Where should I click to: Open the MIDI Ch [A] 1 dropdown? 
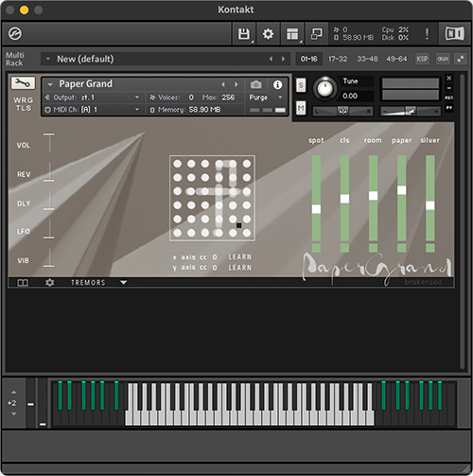[x=93, y=110]
